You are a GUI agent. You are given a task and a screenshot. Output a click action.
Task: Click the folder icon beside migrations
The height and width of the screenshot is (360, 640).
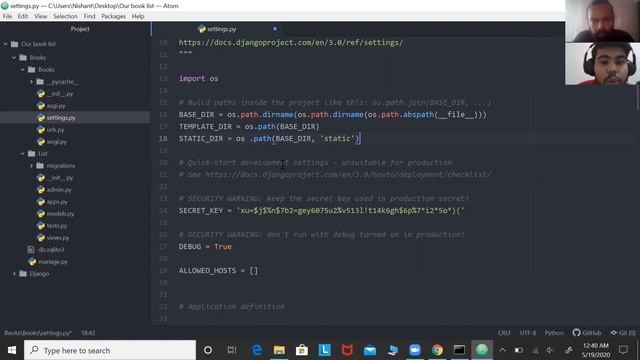click(x=40, y=166)
